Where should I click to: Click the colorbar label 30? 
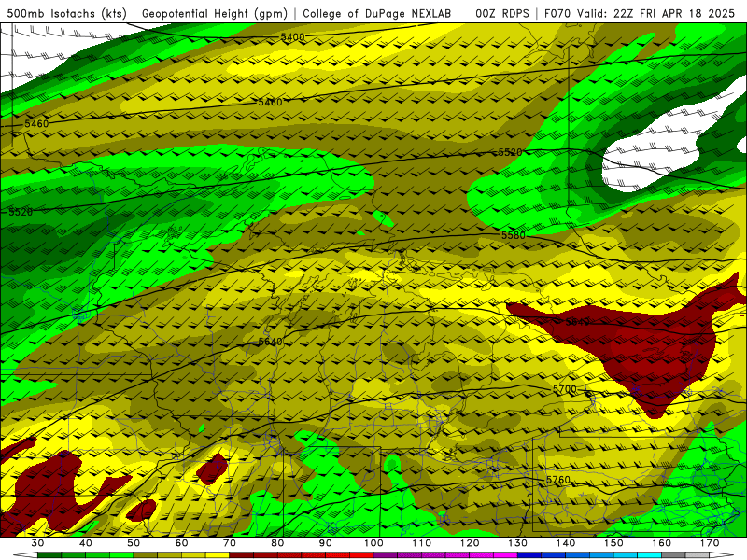click(x=37, y=543)
